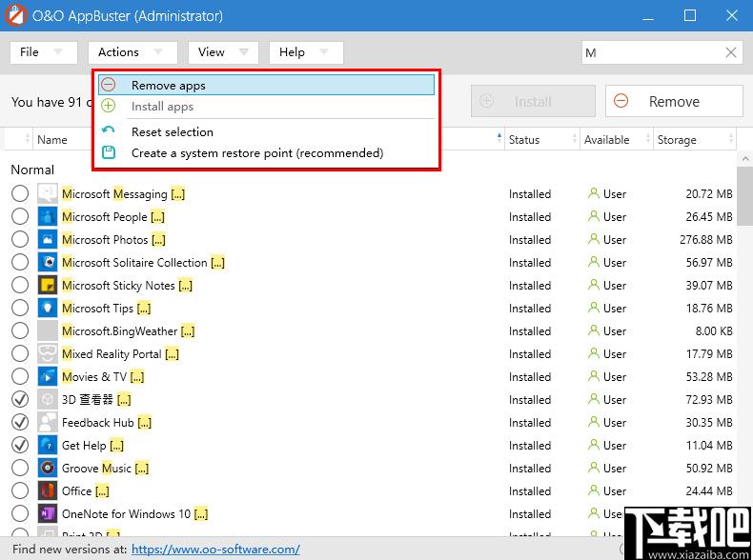753x560 pixels.
Task: Click the Groove Music app icon
Action: pyautogui.click(x=47, y=468)
